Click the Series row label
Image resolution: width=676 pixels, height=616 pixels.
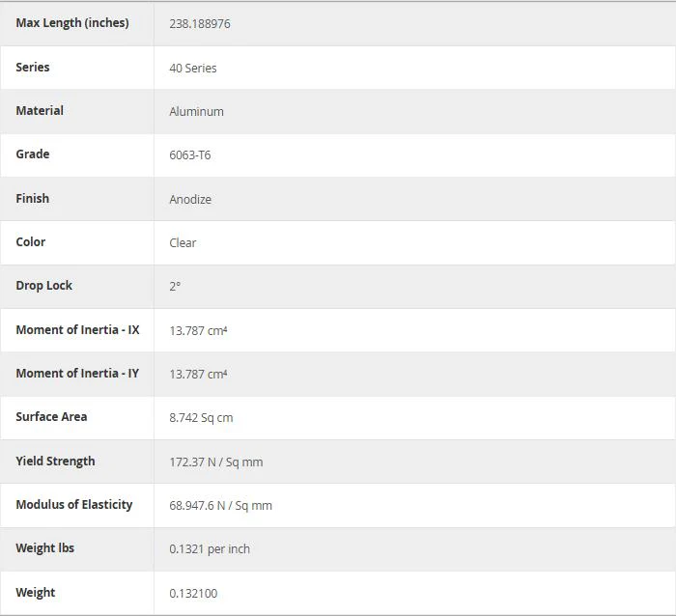click(x=33, y=68)
